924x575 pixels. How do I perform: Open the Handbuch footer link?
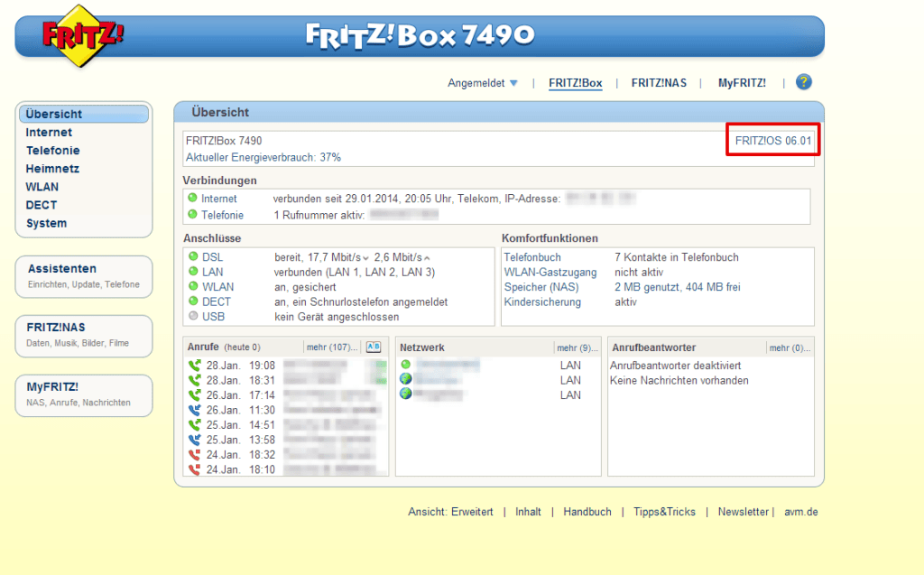pyautogui.click(x=587, y=512)
